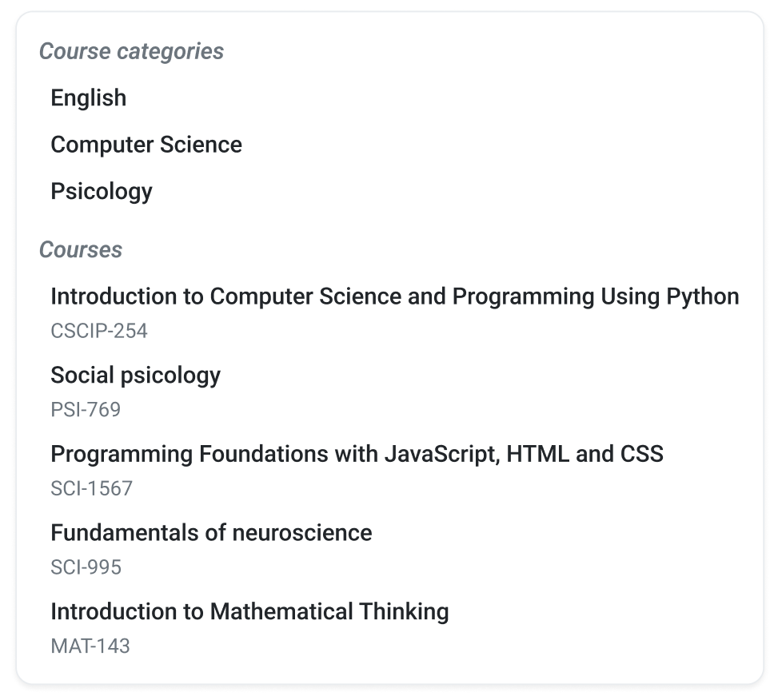Viewport: 782px width, 700px height.
Task: Open Introduction to Mathematical Thinking course
Action: point(249,611)
